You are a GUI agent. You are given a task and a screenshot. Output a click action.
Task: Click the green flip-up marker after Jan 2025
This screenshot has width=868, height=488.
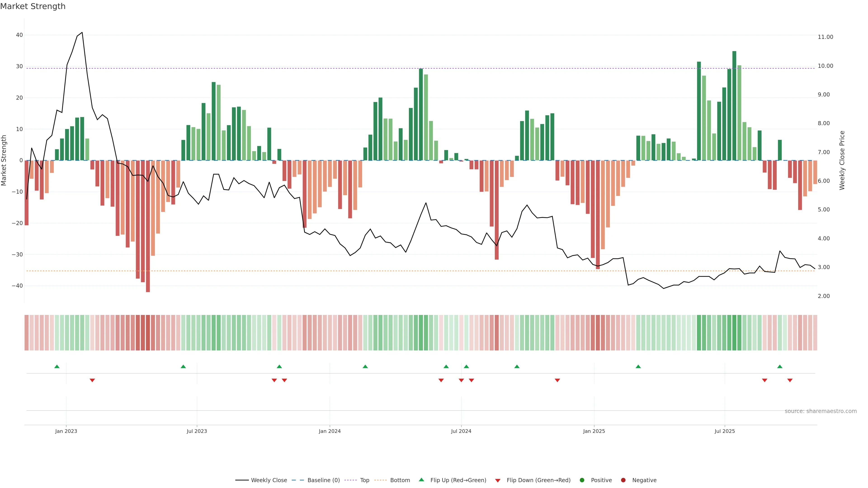pos(638,366)
